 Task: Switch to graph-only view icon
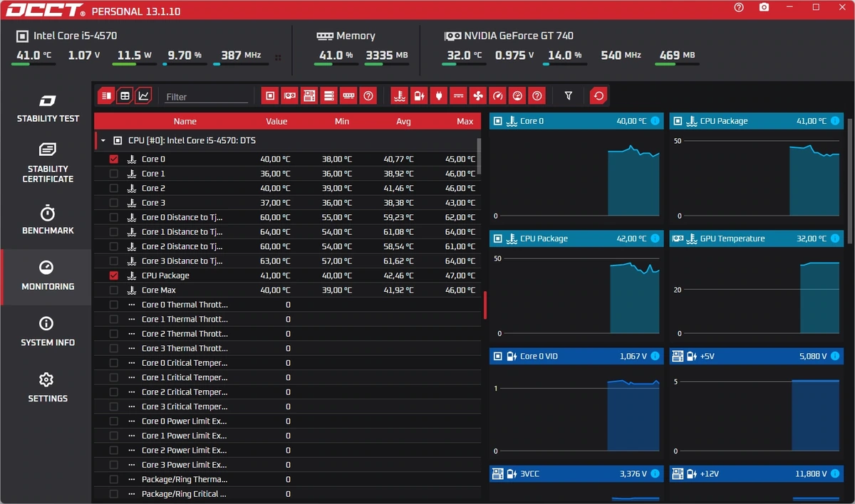(144, 95)
